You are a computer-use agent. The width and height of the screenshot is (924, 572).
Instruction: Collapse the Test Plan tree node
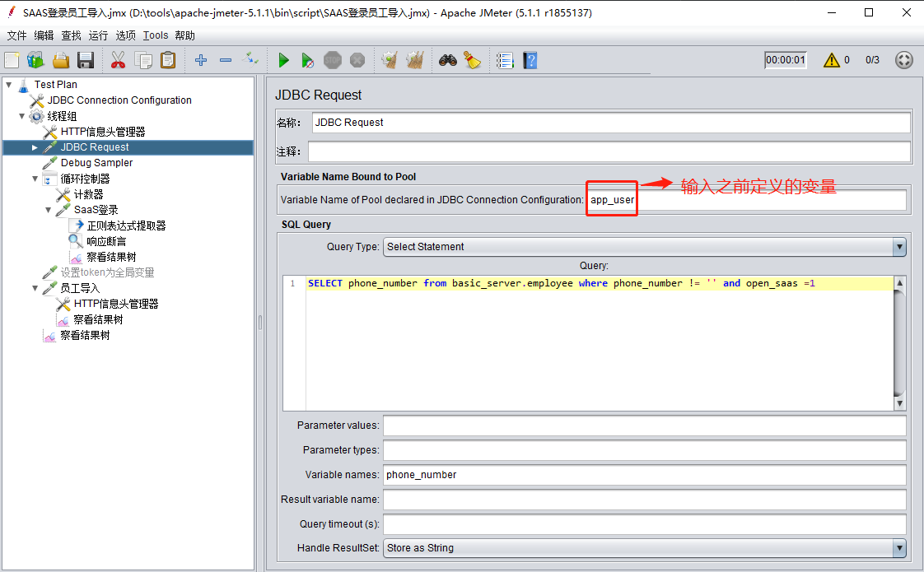[9, 85]
